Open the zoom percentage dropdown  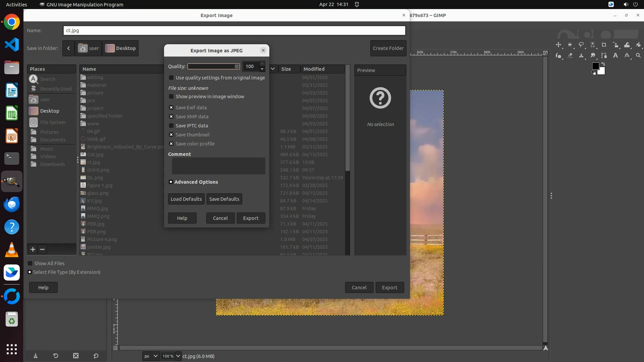[178, 356]
